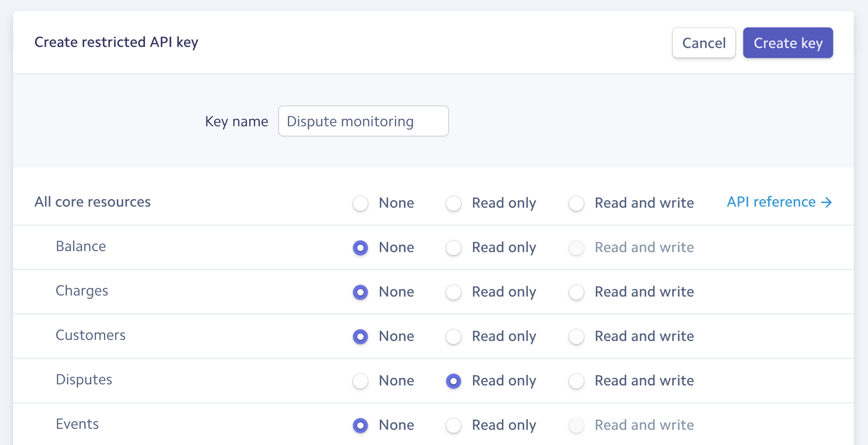This screenshot has width=868, height=445.
Task: Enable Read only access for Charges
Action: [x=453, y=292]
